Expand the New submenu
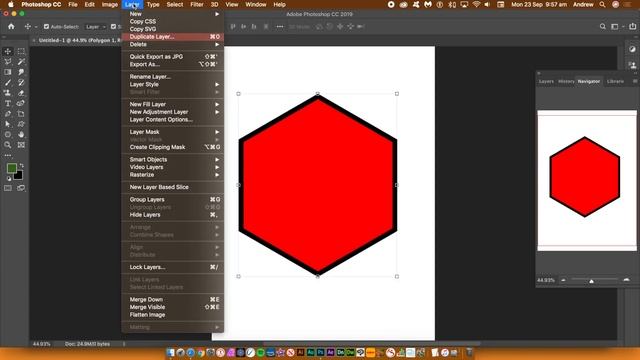 (173, 13)
